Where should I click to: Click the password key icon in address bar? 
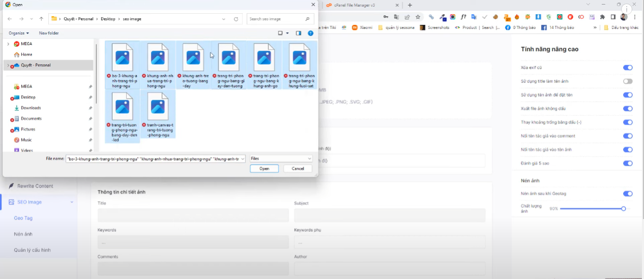tap(386, 17)
